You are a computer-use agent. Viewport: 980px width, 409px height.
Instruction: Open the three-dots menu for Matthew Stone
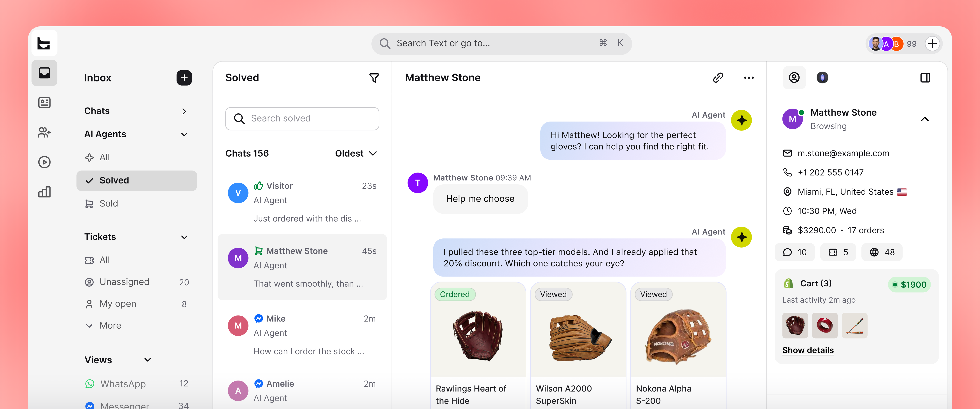point(749,78)
